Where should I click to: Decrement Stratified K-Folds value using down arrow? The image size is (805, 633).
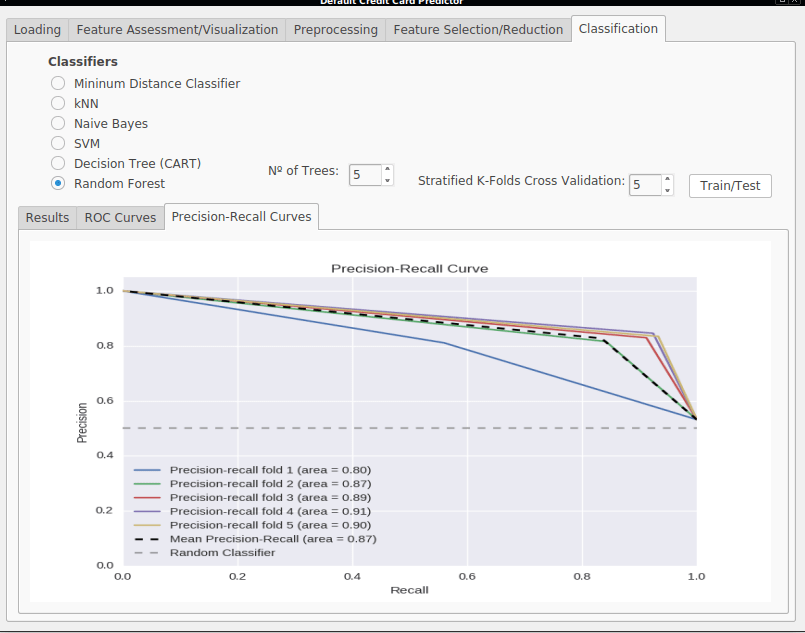pyautogui.click(x=667, y=190)
